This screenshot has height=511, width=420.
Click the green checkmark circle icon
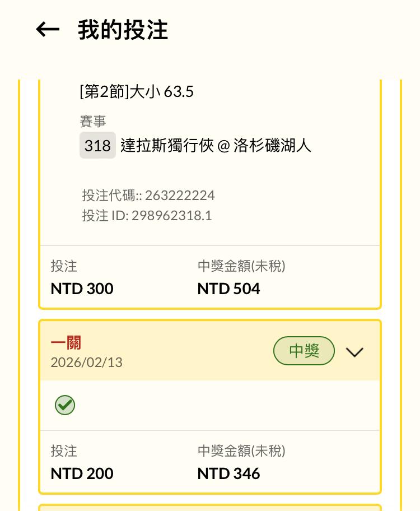(65, 405)
